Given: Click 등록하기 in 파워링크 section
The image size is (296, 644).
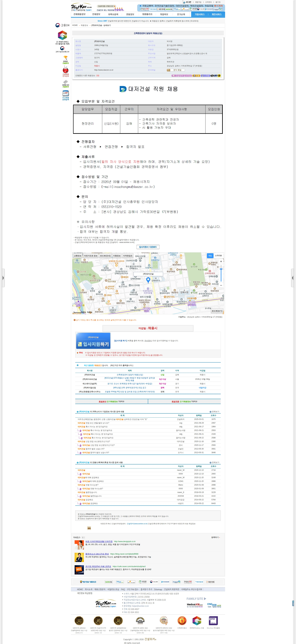Looking at the screenshot, I should (216, 537).
